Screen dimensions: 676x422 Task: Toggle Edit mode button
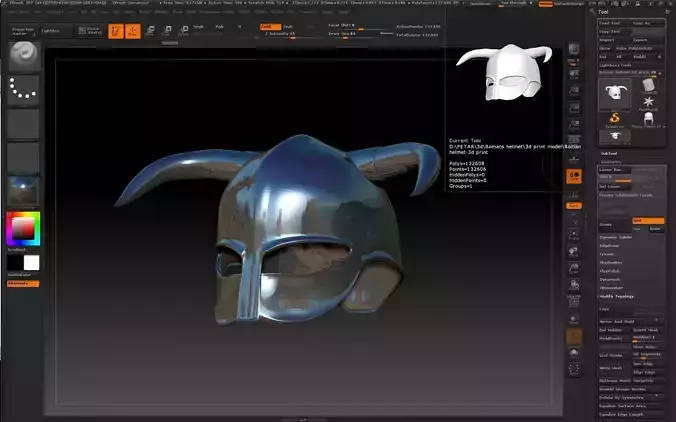[x=116, y=31]
